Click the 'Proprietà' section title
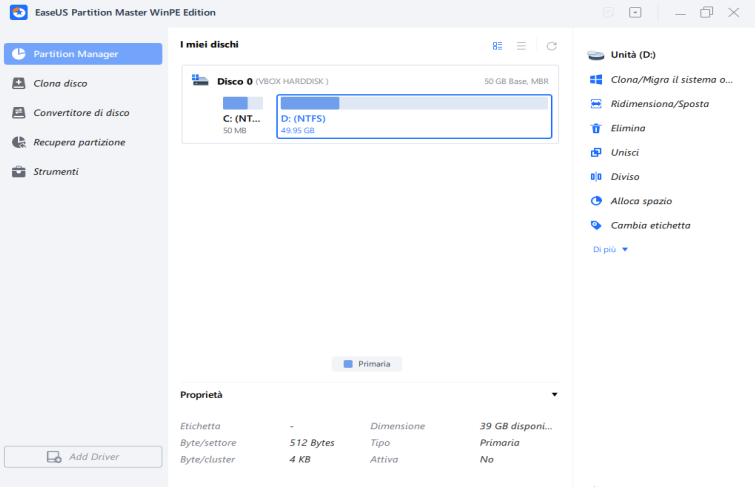755x487 pixels. [x=201, y=395]
